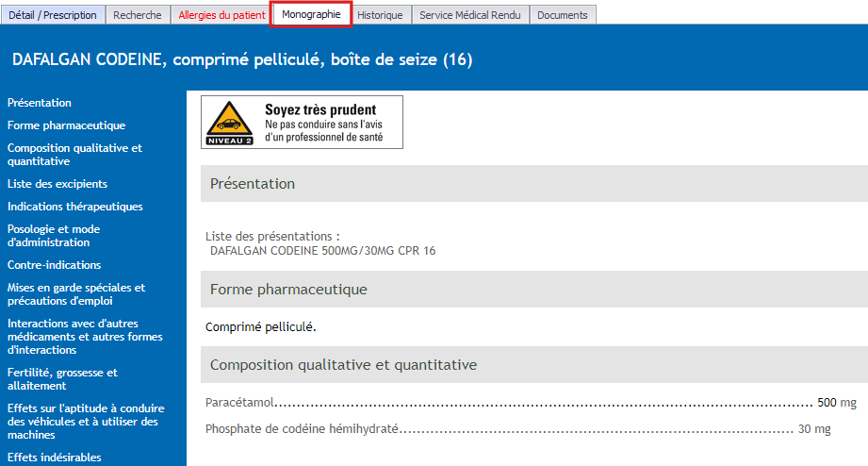Go to Forme pharmaceutique sidebar link
This screenshot has width=868, height=466.
point(66,125)
